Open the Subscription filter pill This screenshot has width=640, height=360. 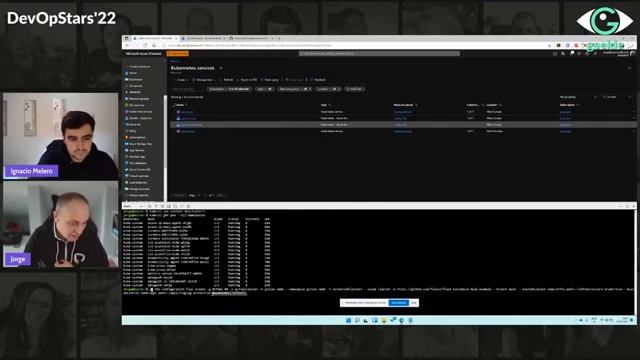[229, 89]
